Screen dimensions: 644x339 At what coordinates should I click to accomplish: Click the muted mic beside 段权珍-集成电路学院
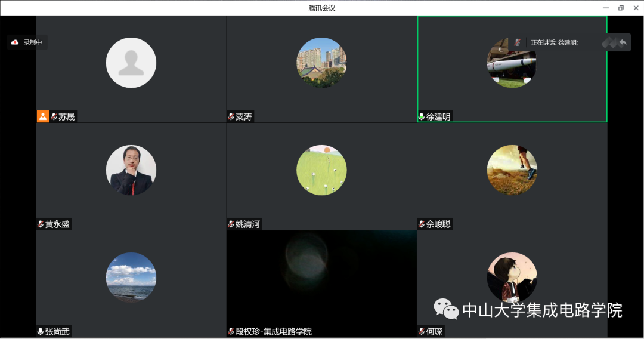(x=231, y=332)
